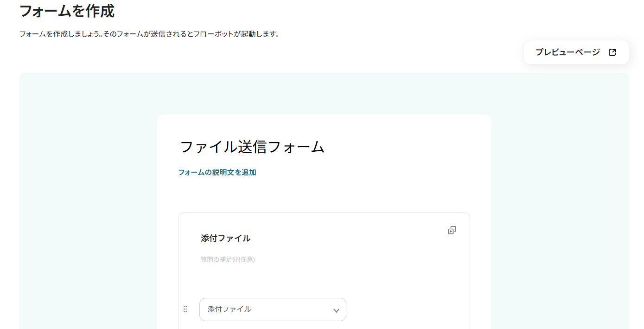This screenshot has width=644, height=329.
Task: Edit the form title ファイル送信フォーム
Action: pyautogui.click(x=252, y=147)
